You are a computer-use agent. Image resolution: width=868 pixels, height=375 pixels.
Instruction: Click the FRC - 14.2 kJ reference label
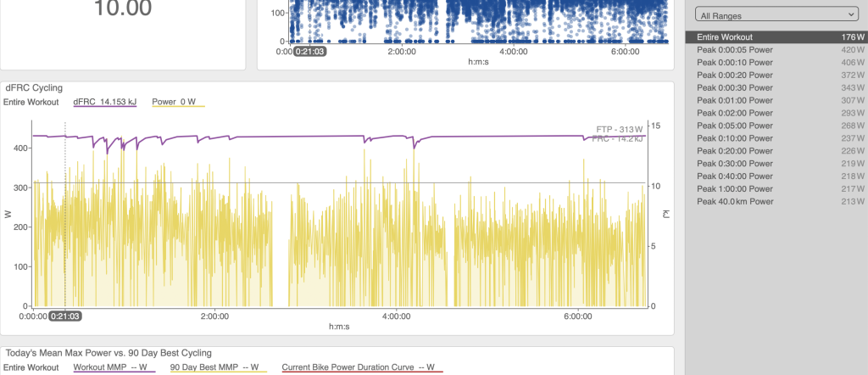coord(617,138)
